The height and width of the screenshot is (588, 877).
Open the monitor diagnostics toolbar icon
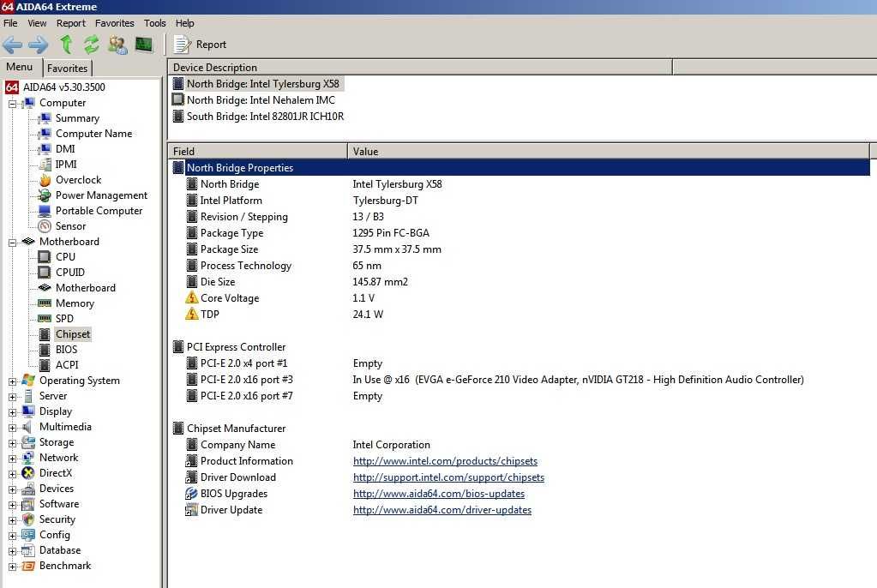pyautogui.click(x=144, y=45)
